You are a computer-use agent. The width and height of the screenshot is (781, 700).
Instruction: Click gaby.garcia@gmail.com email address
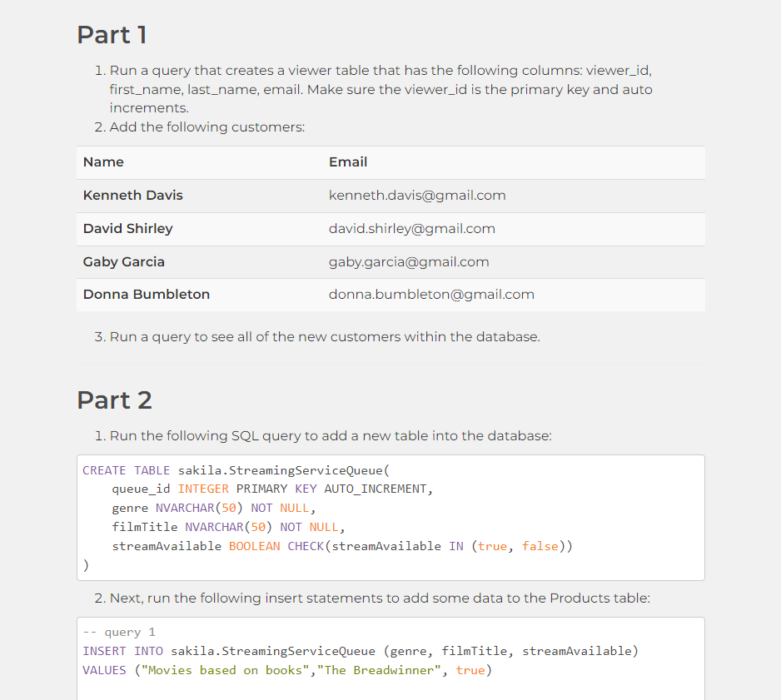408,261
